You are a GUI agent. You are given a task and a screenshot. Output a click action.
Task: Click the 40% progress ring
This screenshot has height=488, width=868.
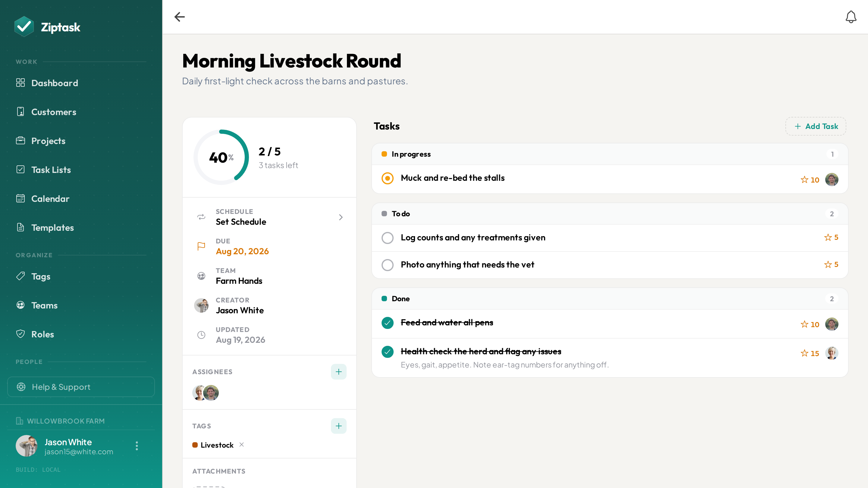(x=221, y=157)
